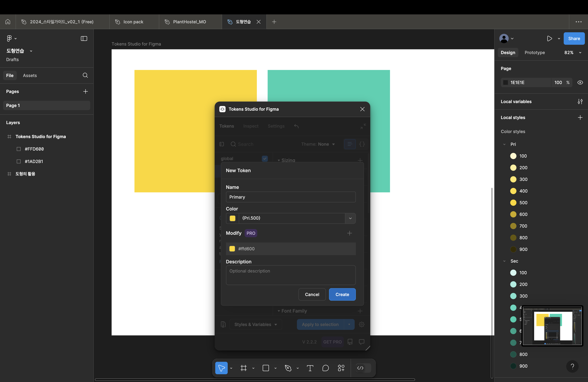
Task: Toggle Dev Mode switch in toolbar
Action: pyautogui.click(x=363, y=368)
